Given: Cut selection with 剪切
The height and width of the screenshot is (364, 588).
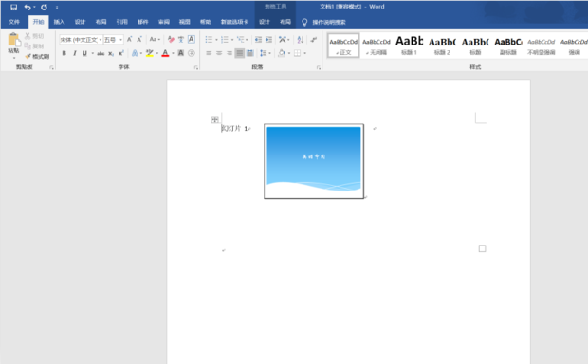Looking at the screenshot, I should (x=34, y=36).
